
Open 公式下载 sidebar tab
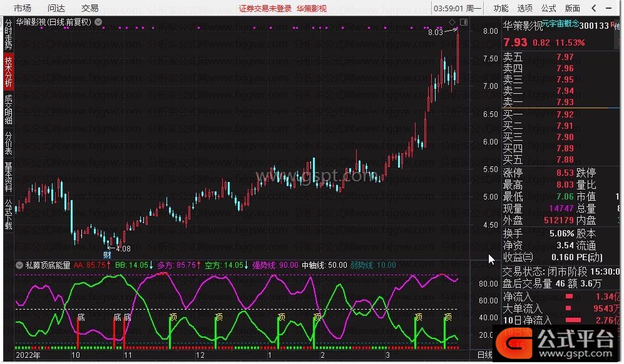click(8, 215)
